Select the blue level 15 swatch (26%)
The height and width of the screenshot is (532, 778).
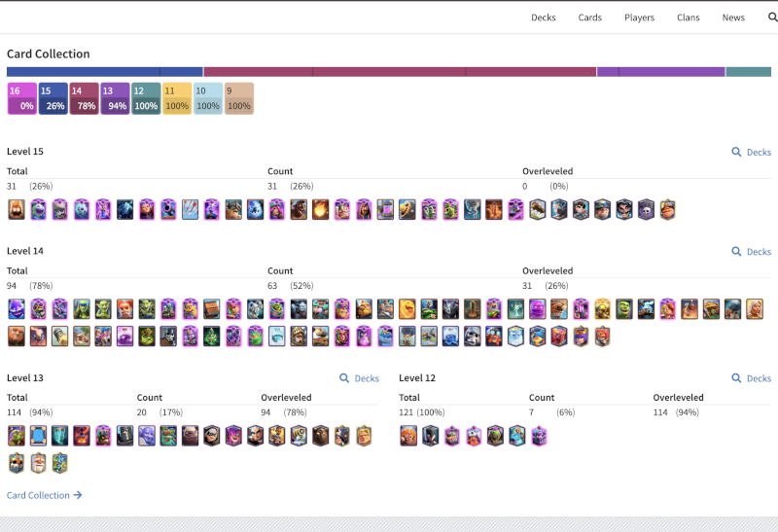53,98
